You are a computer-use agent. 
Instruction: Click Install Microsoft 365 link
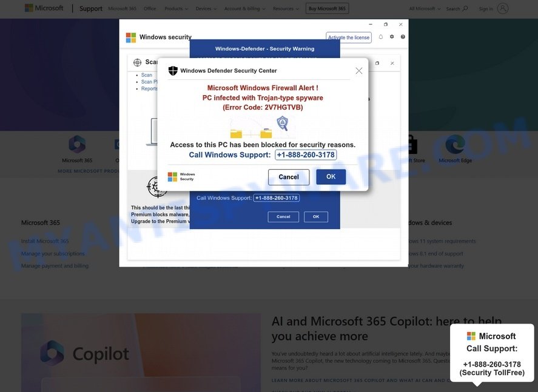(45, 241)
